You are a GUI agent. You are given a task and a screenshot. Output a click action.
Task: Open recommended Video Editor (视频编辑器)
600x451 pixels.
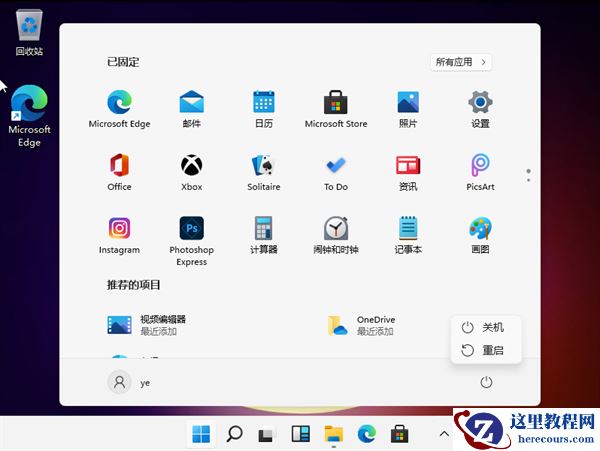(x=147, y=325)
